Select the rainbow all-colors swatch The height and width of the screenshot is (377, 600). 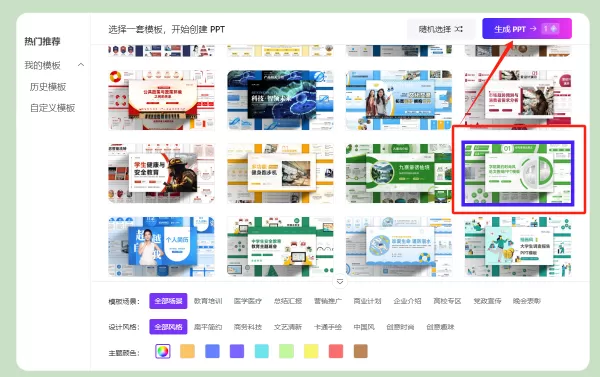(163, 351)
